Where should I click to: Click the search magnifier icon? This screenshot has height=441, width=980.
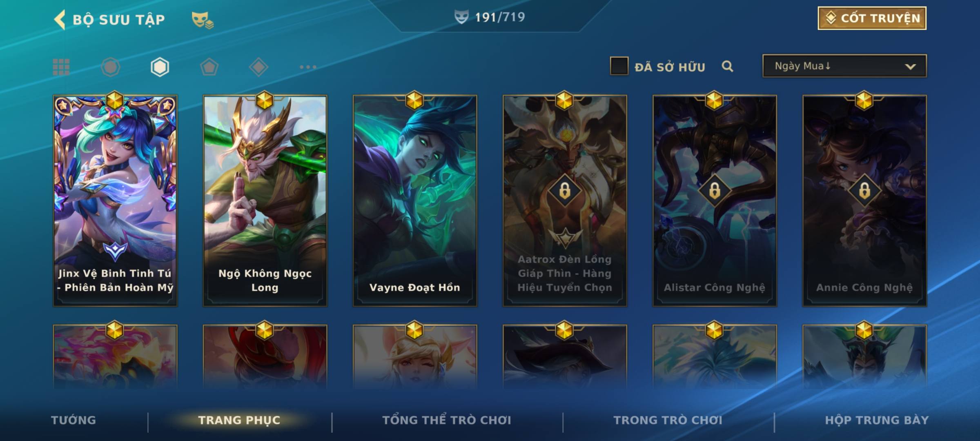[x=727, y=66]
